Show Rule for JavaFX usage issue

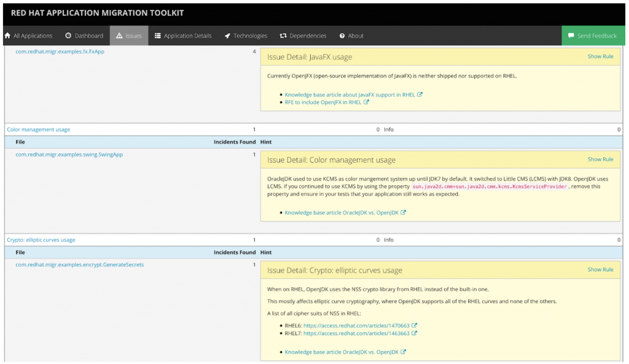click(600, 56)
